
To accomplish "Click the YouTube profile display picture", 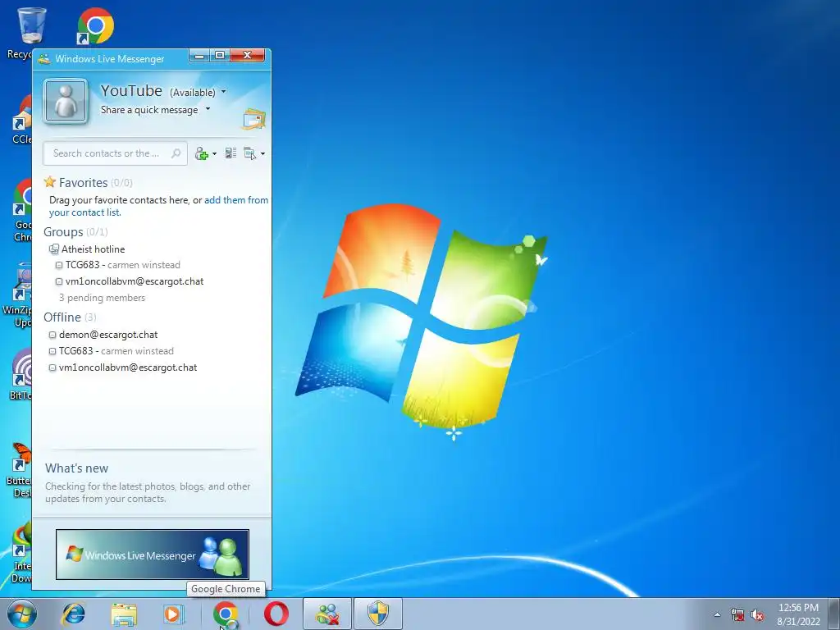I will click(x=66, y=101).
